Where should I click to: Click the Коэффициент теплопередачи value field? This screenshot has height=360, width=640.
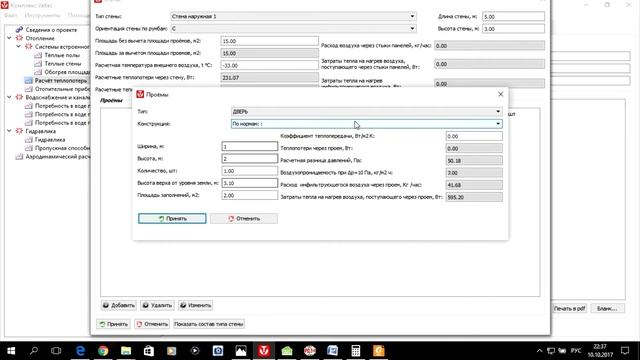pos(474,136)
